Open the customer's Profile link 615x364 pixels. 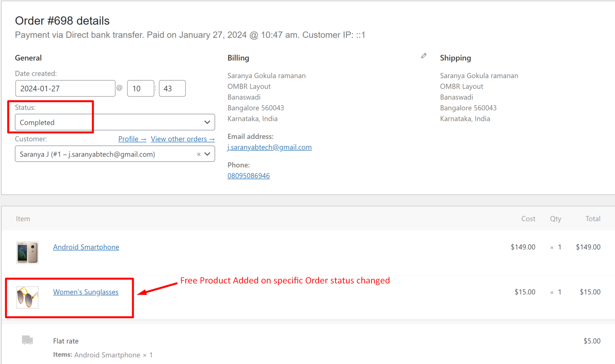point(132,139)
